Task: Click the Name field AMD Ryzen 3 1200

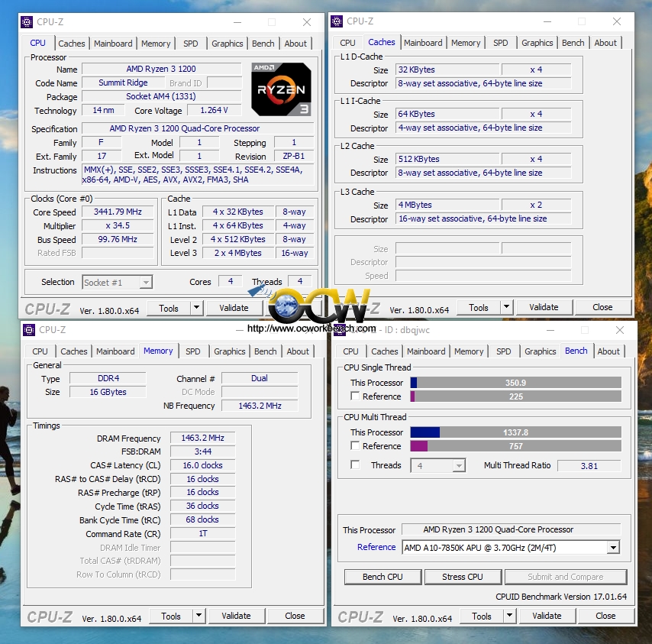Action: [161, 69]
